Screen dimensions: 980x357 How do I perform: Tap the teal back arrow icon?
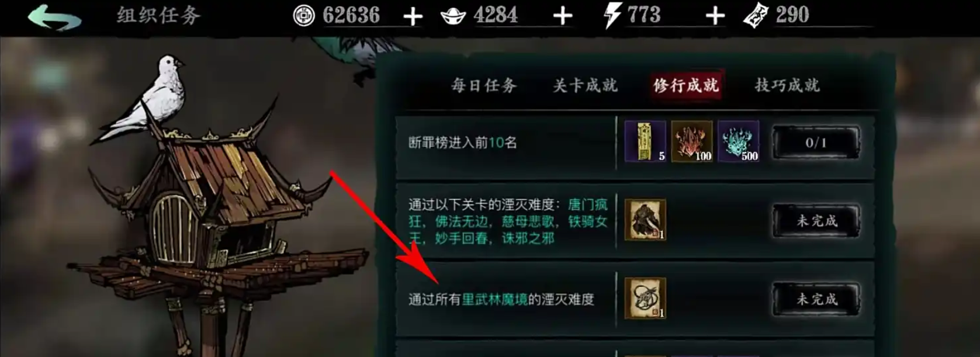[x=54, y=17]
